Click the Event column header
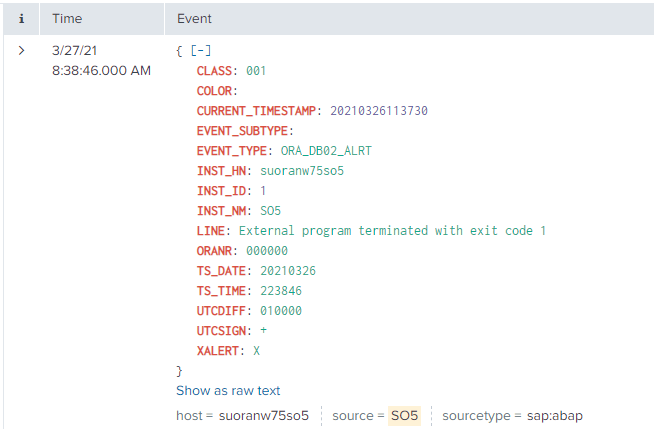The image size is (654, 429). coord(194,18)
